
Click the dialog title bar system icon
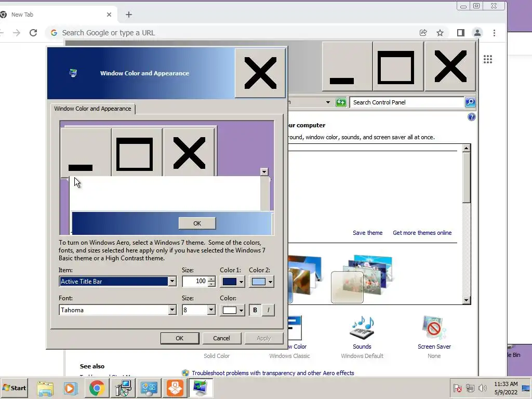[x=73, y=73]
